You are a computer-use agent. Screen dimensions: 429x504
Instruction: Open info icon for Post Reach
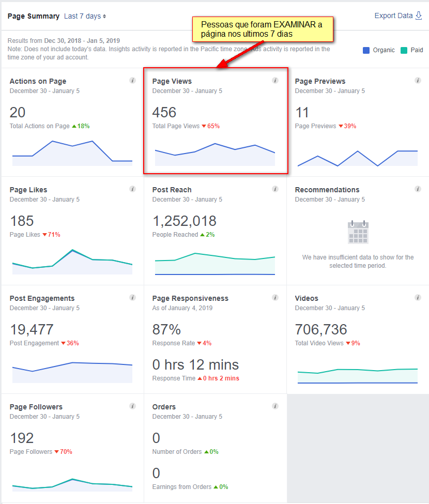click(275, 189)
